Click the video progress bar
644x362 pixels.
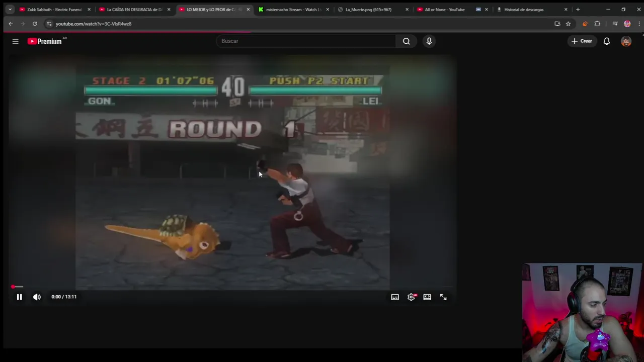231,287
